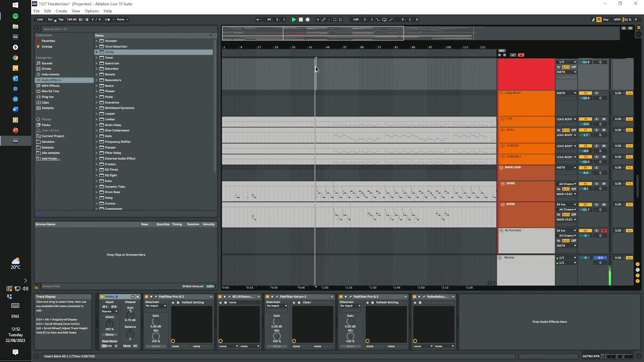Open the Options menu
Image resolution: width=644 pixels, height=362 pixels.
tap(92, 11)
